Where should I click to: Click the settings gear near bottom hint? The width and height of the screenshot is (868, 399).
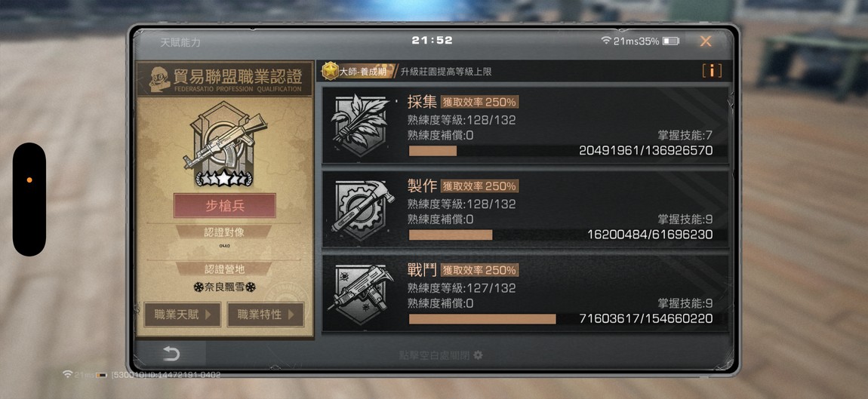click(x=478, y=354)
